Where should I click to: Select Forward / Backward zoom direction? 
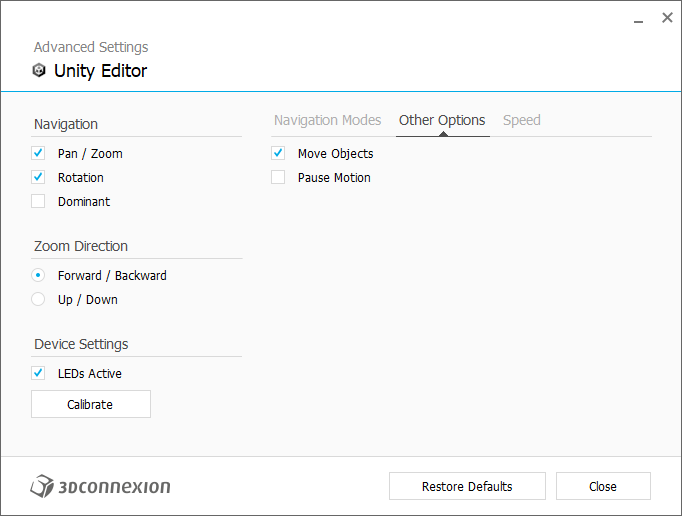(39, 276)
